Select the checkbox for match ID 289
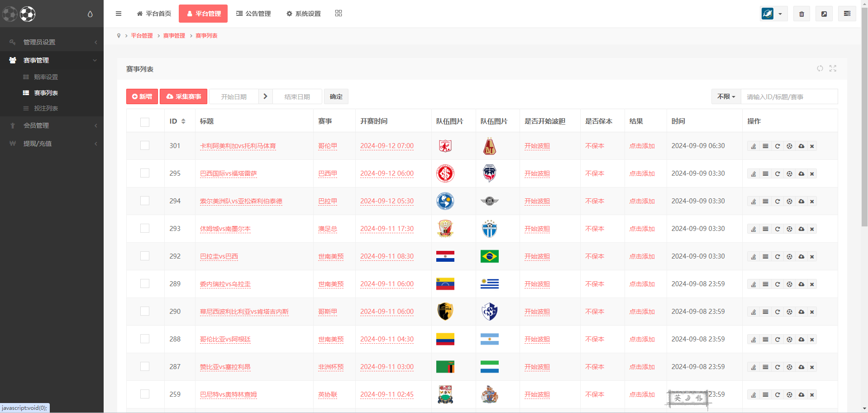Viewport: 868px width, 413px height. click(x=145, y=284)
